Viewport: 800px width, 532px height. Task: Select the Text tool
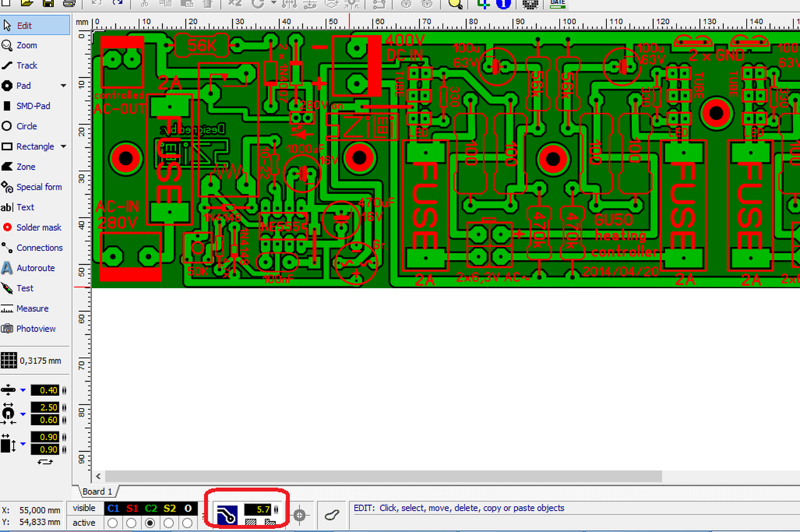35,207
